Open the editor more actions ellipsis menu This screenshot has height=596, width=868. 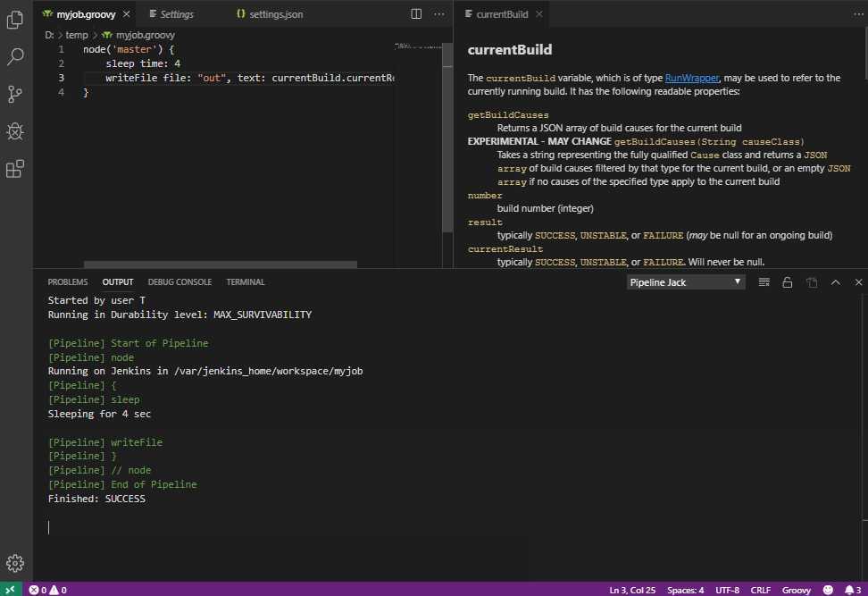(439, 14)
